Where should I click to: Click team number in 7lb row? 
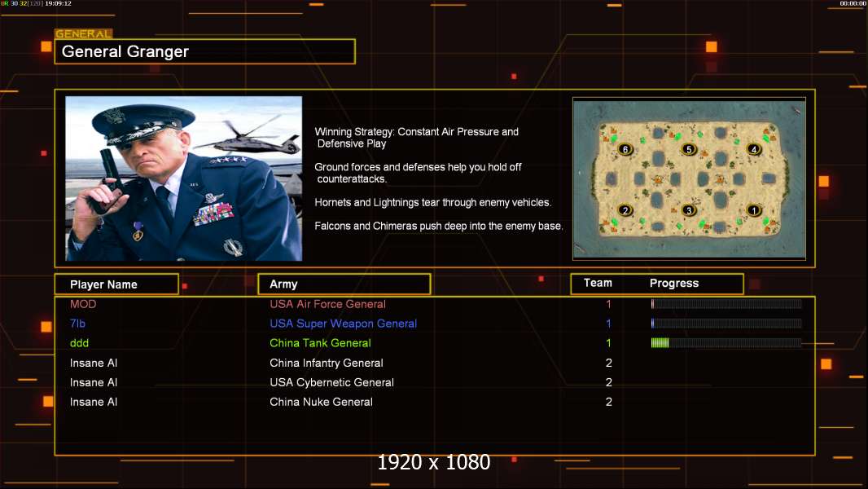pyautogui.click(x=608, y=324)
